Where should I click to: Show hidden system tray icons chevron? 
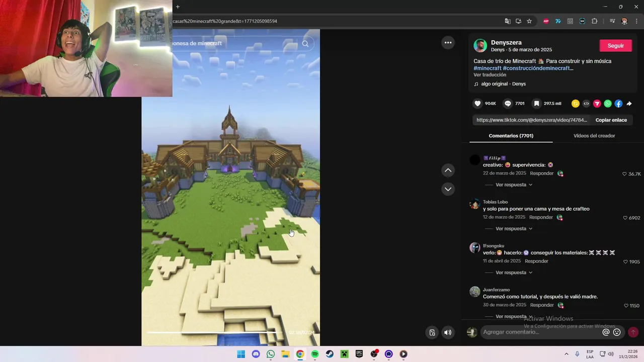click(x=567, y=354)
